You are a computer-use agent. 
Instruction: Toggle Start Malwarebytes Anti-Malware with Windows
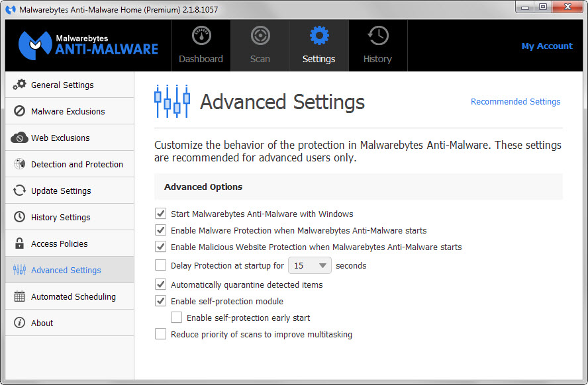[x=160, y=214]
